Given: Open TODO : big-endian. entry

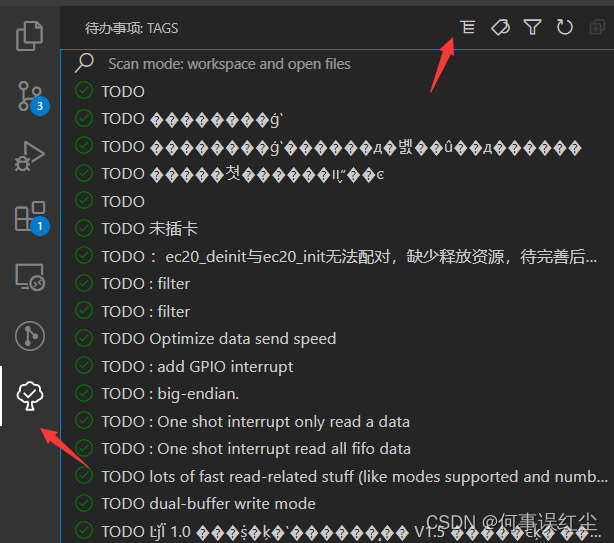Looking at the screenshot, I should tap(337, 394).
